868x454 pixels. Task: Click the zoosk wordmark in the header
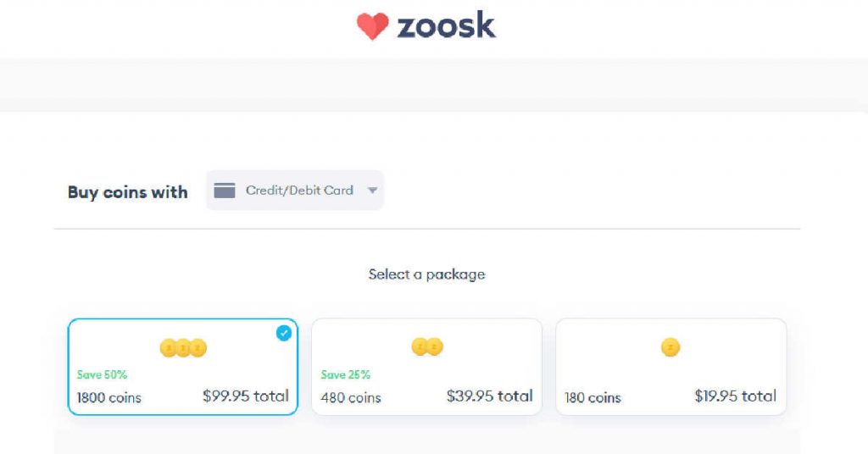pyautogui.click(x=446, y=25)
